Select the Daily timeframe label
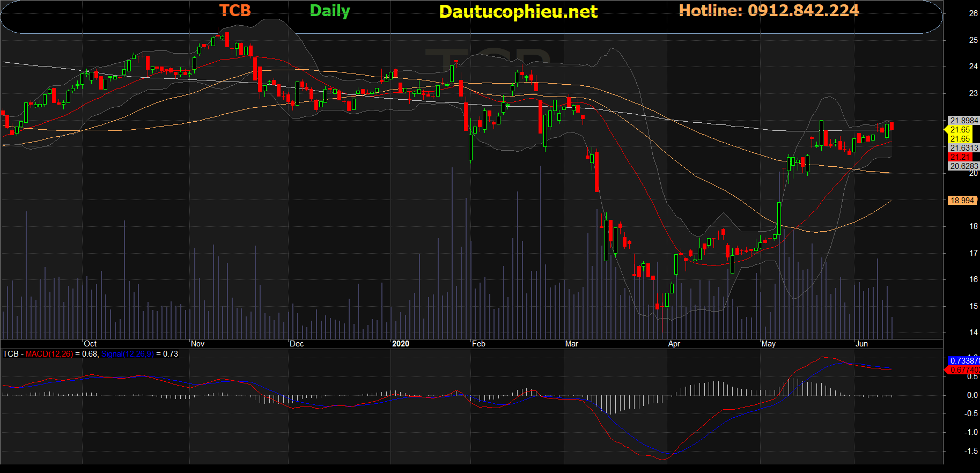980x473 pixels. 329,11
